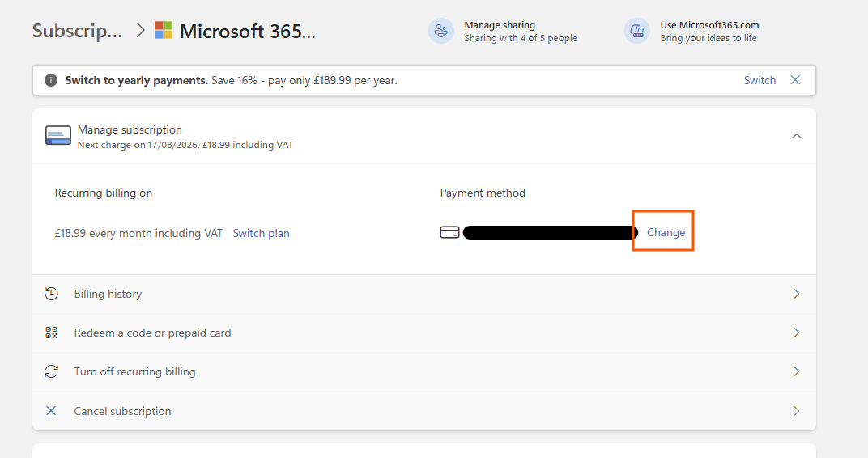The image size is (868, 458).
Task: Click the Switch plan link
Action: tap(261, 233)
